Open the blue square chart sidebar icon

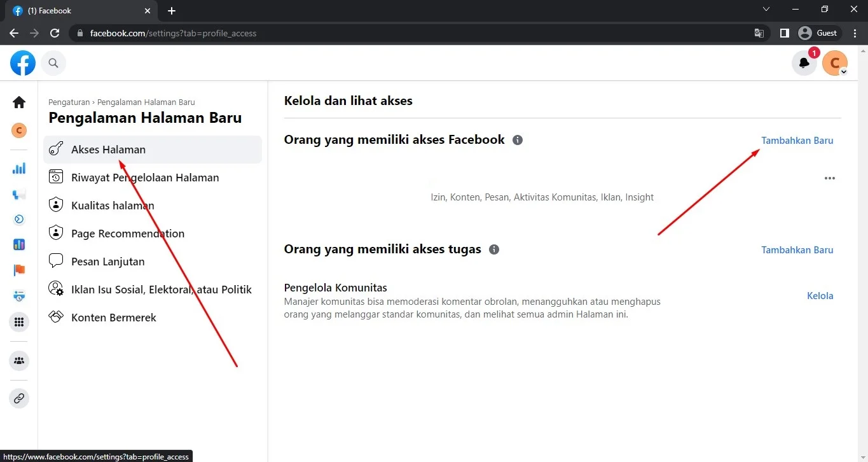(x=19, y=245)
